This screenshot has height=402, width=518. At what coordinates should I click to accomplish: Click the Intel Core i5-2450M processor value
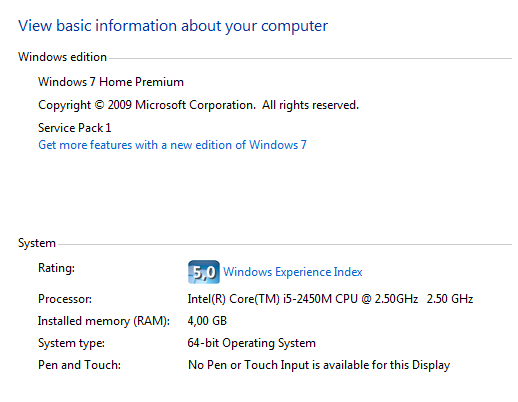303,299
